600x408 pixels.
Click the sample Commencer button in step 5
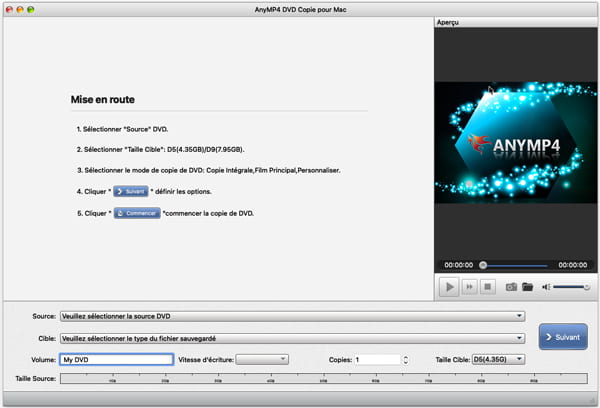(x=137, y=213)
